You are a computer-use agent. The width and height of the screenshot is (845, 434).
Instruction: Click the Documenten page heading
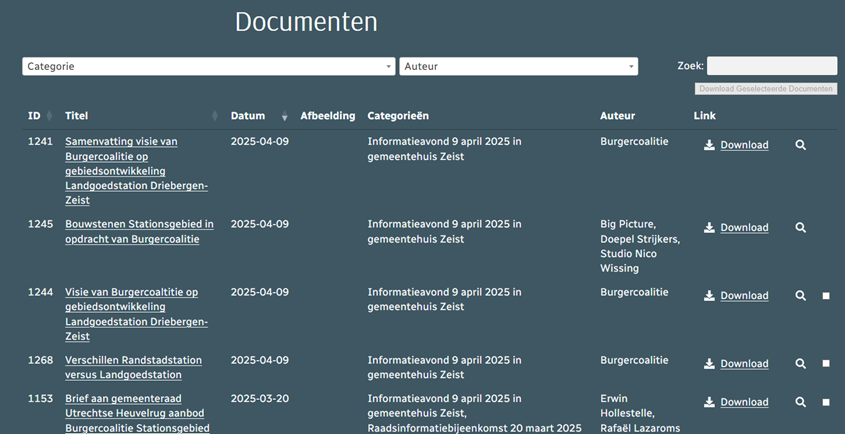click(306, 22)
